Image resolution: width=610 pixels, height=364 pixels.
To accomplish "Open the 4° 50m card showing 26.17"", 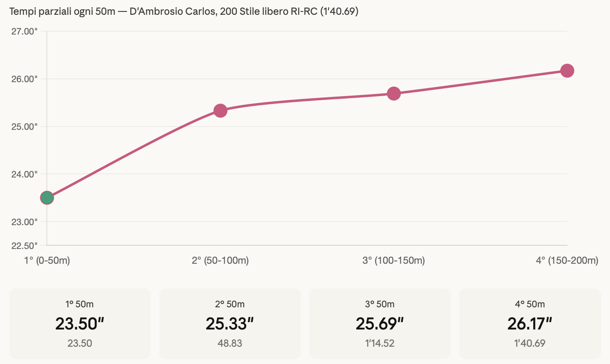I will (x=529, y=323).
